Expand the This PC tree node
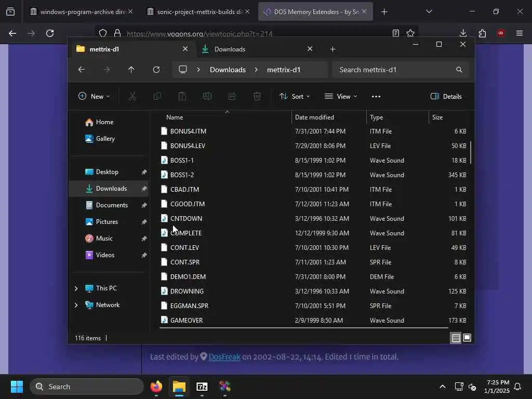The image size is (532, 399). [x=76, y=288]
